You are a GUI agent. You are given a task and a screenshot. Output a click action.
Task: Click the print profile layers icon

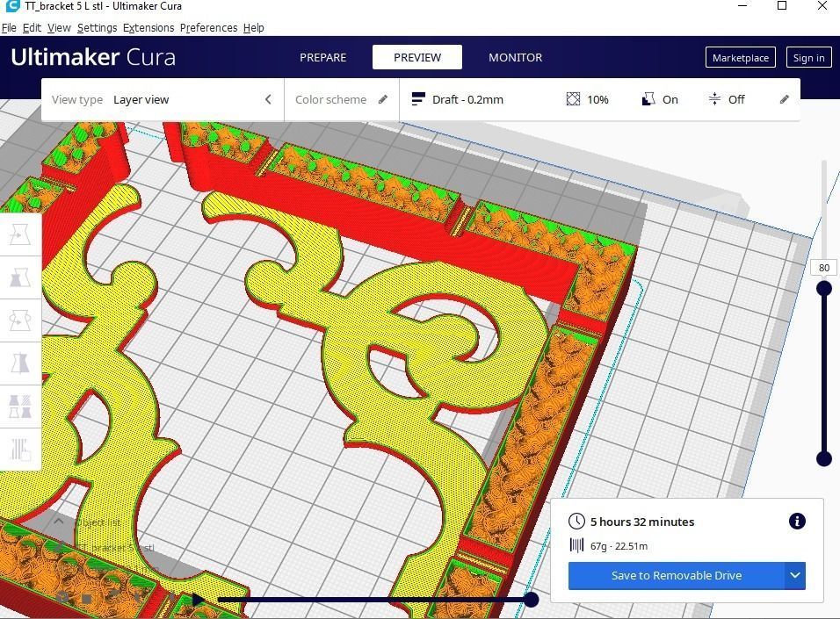coord(418,99)
